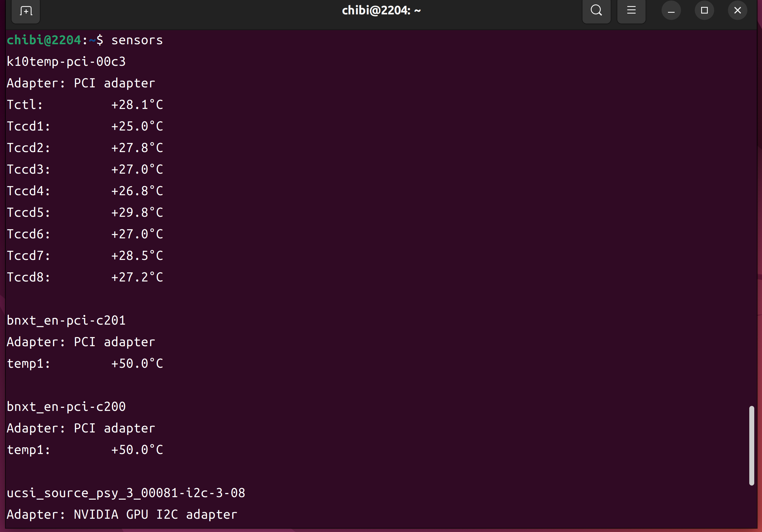
Task: Click the bnxt_en-pci-c200 heading
Action: 66,407
